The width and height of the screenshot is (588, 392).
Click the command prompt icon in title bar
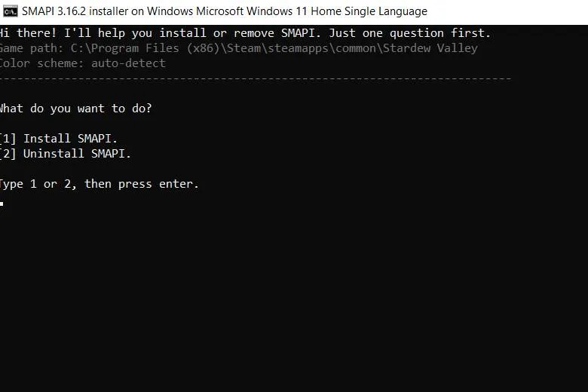[x=11, y=11]
